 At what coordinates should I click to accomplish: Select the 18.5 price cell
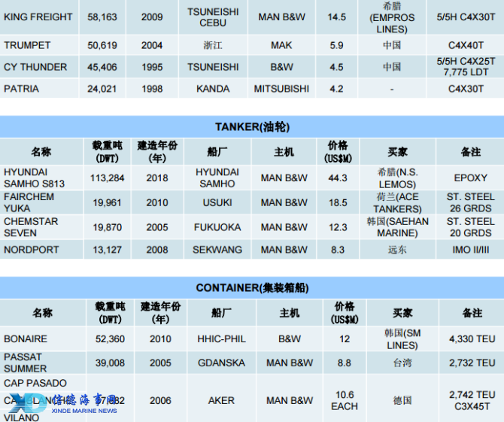[x=338, y=202]
